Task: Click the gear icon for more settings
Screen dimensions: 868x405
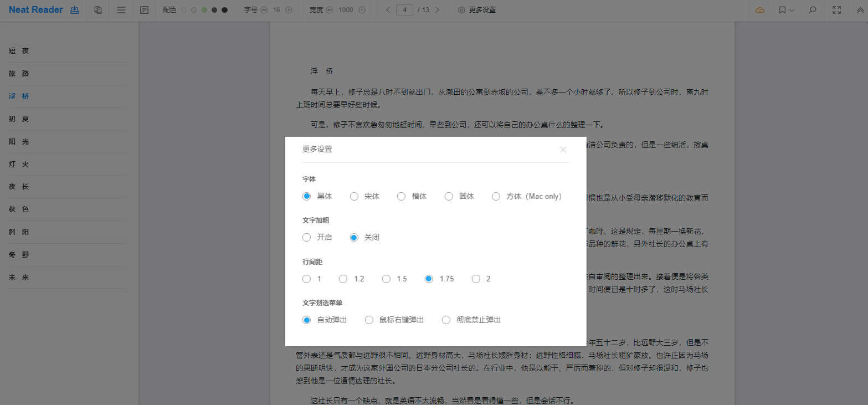Action: (x=461, y=10)
